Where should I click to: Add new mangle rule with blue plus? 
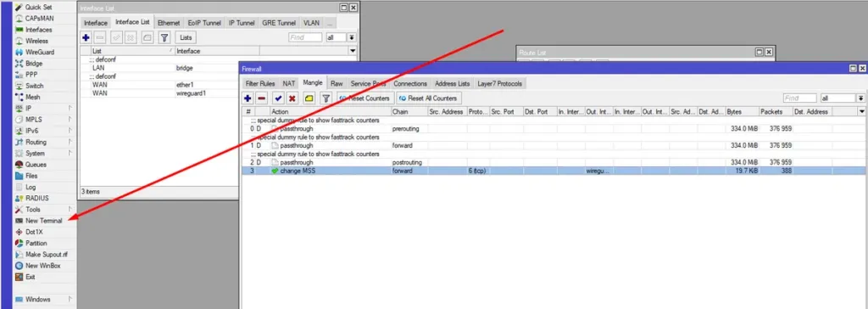point(248,98)
